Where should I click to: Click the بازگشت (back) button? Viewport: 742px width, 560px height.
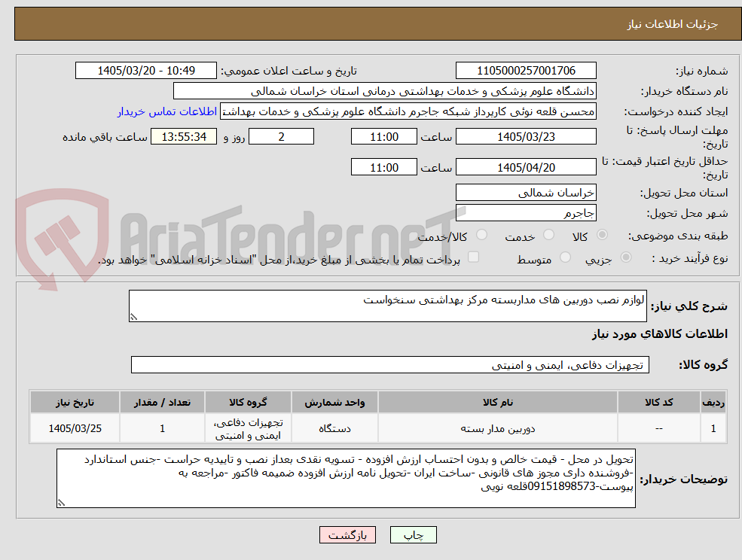tap(347, 535)
